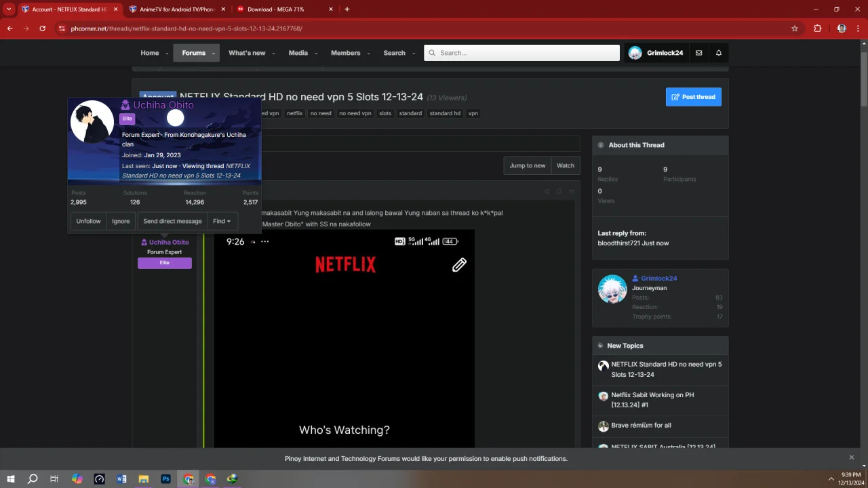Go to Home in the forum navigation
Viewport: 868px width, 488px height.
tap(150, 53)
